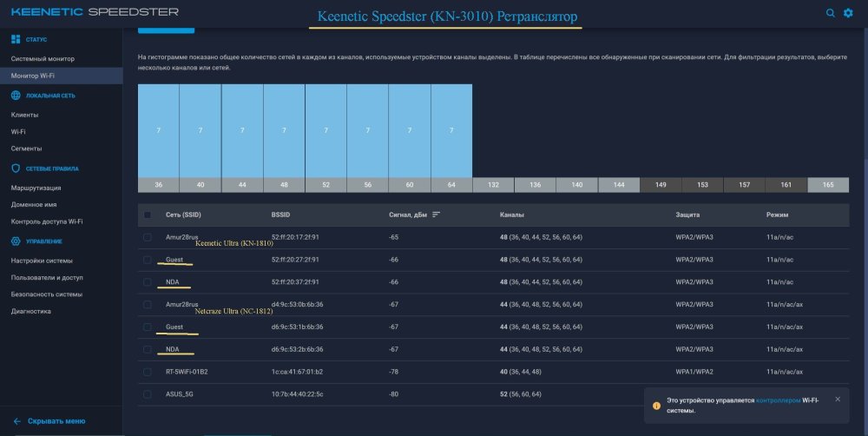Open Контроль доступа Wi-Fi in sidebar
The image size is (868, 436).
pyautogui.click(x=47, y=221)
